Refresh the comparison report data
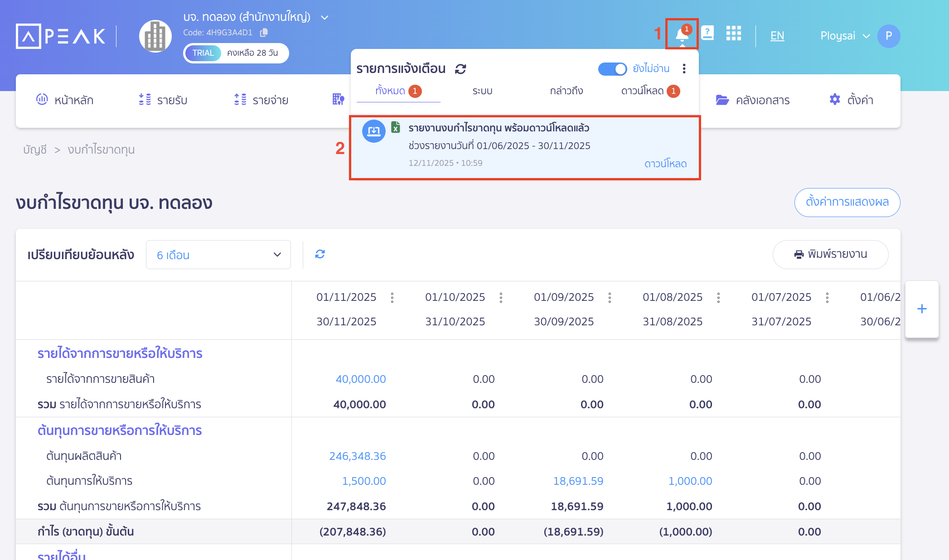 point(320,254)
